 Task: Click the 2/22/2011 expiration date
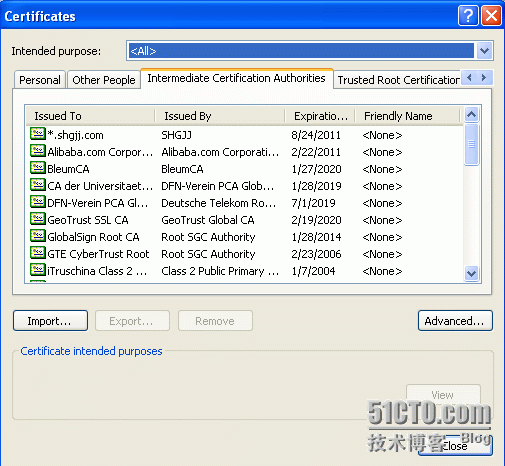point(316,152)
